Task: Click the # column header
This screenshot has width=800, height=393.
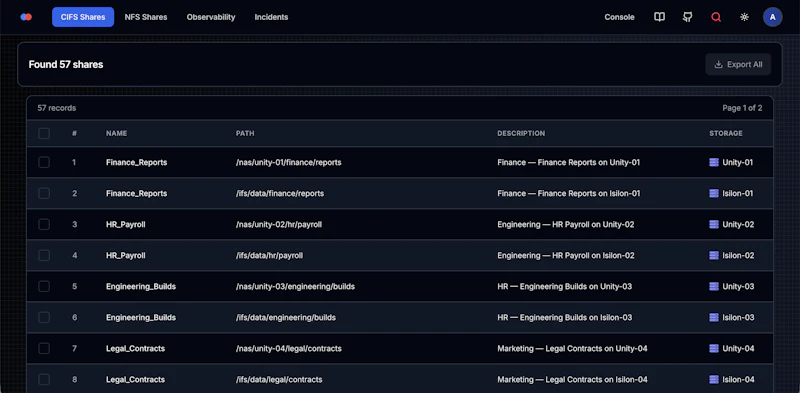Action: coord(74,133)
